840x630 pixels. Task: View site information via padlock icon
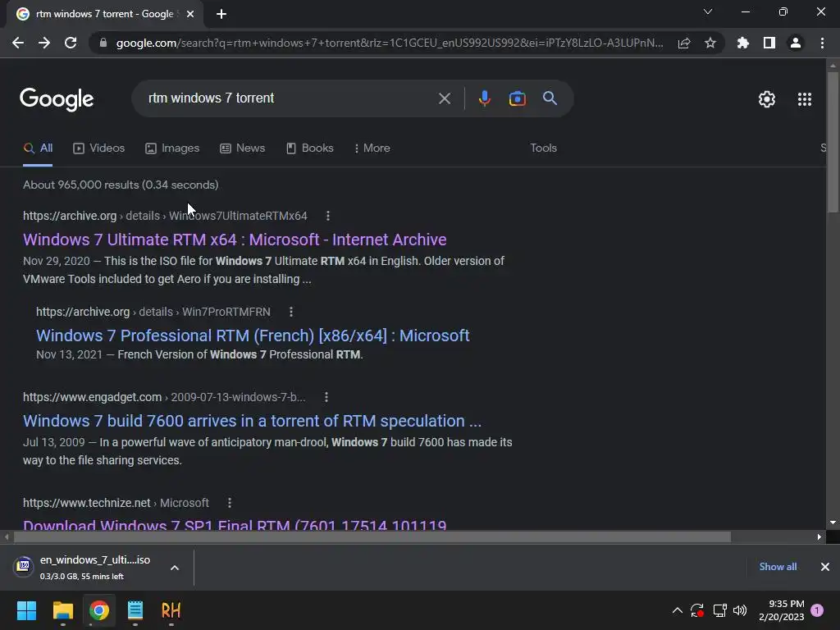(x=103, y=43)
